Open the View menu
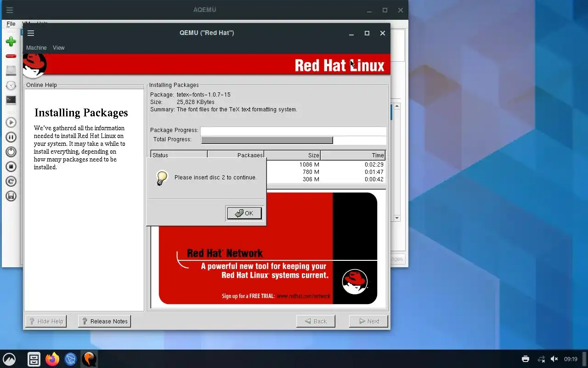 pyautogui.click(x=58, y=48)
